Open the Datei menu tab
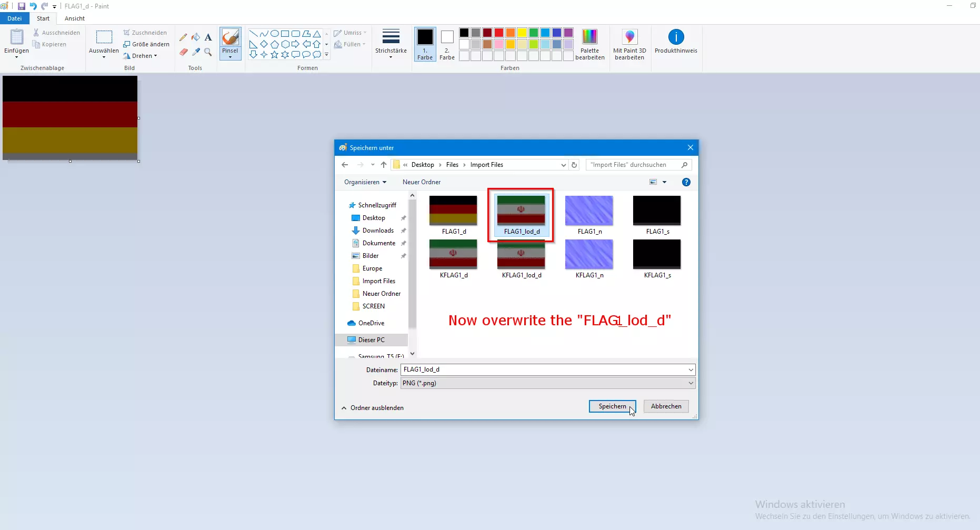Viewport: 980px width, 530px height. (15, 18)
